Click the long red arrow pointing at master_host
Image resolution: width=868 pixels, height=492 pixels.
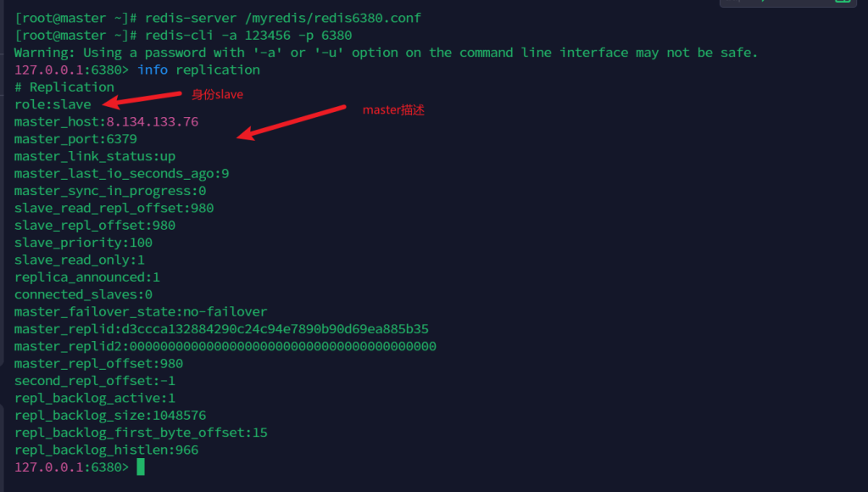(x=292, y=120)
